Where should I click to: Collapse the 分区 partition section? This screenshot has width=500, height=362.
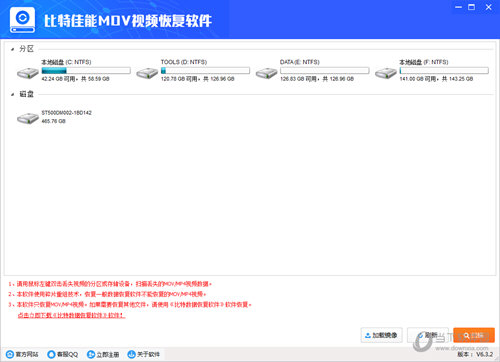point(12,49)
